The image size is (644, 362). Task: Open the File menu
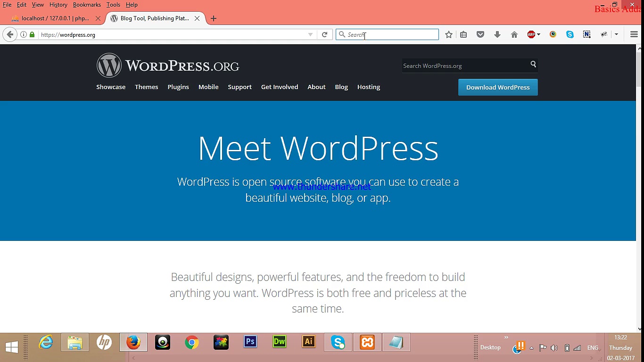pos(7,5)
